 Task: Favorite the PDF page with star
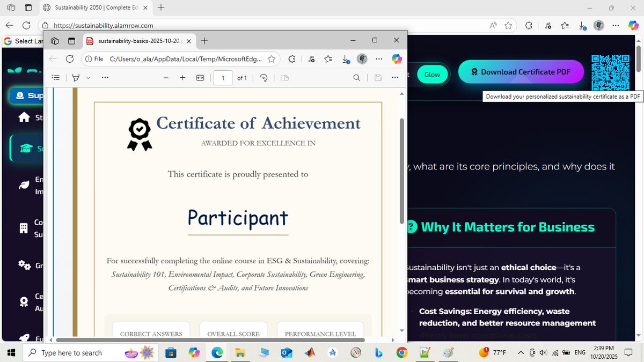click(x=272, y=59)
